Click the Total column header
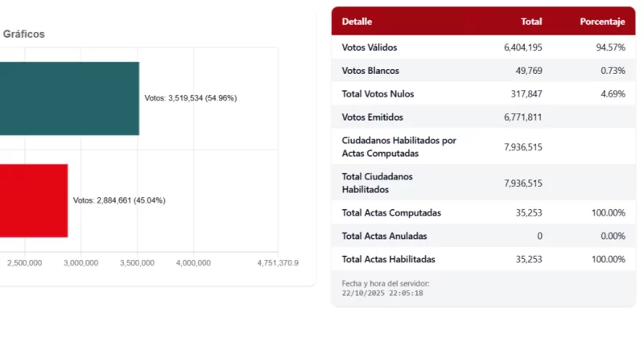The height and width of the screenshot is (358, 644). (x=531, y=22)
